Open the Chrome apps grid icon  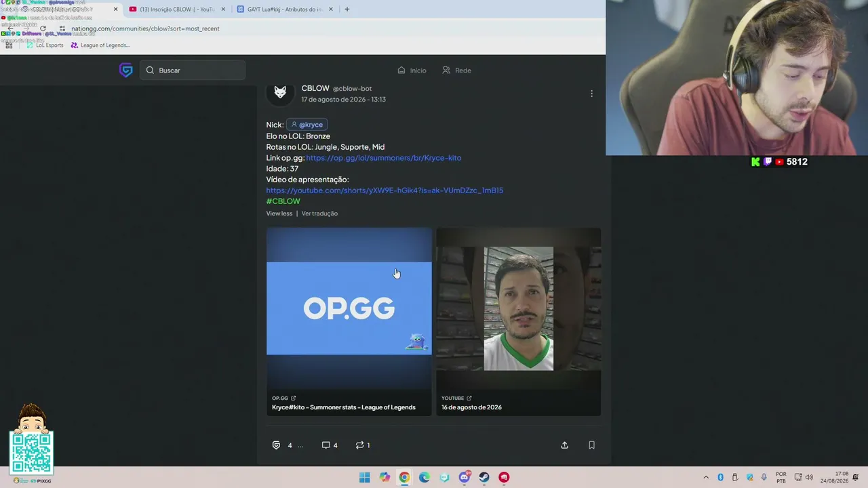pyautogui.click(x=9, y=45)
